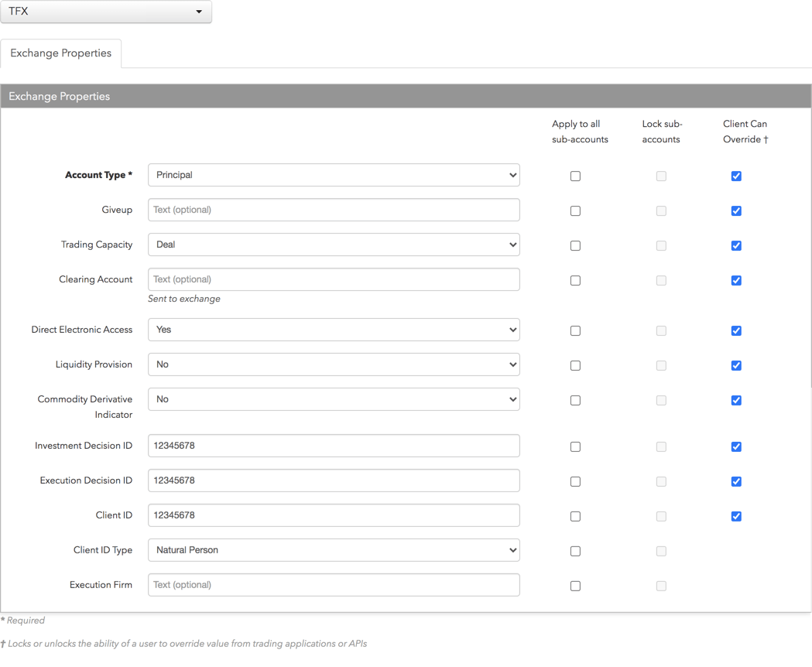Check Apply to all sub-accounts for Giveup
The width and height of the screenshot is (812, 667).
coord(575,210)
